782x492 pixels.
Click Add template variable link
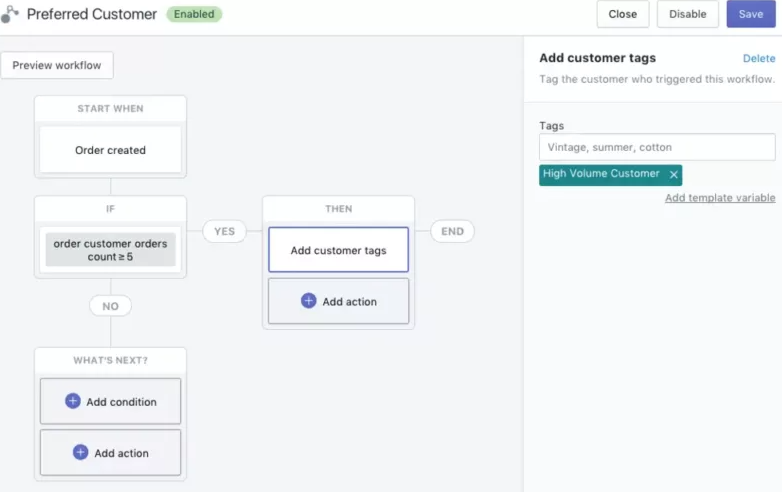click(x=719, y=198)
